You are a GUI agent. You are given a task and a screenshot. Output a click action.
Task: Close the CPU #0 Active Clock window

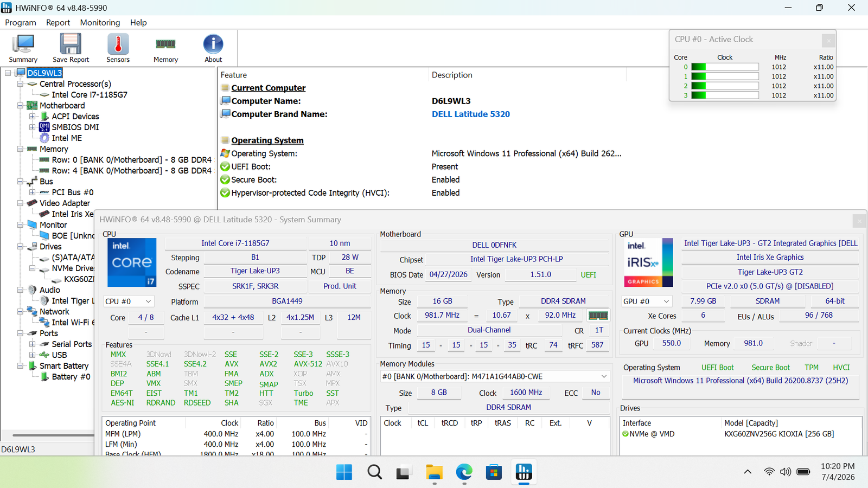828,40
